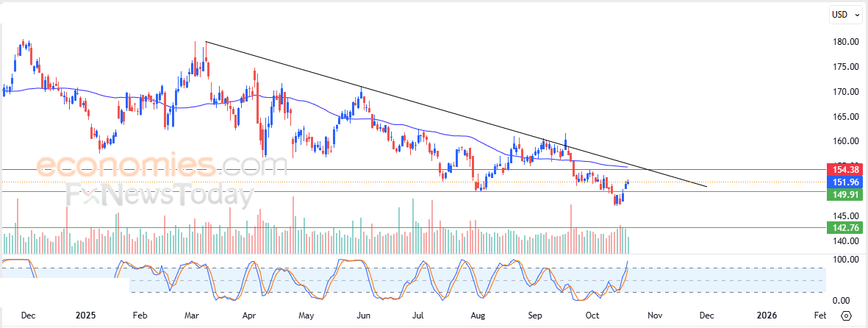Click the chart settings hexagon icon
The height and width of the screenshot is (328, 868).
click(846, 315)
